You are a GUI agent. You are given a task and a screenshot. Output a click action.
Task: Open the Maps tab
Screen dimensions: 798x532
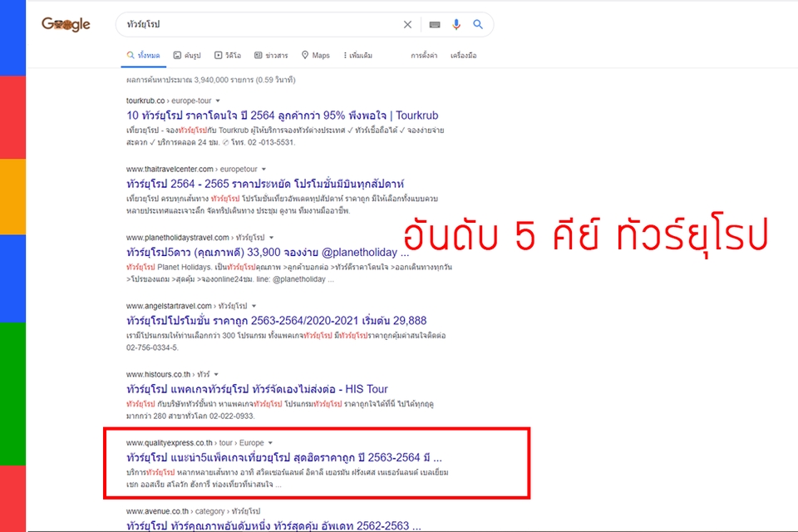click(316, 56)
